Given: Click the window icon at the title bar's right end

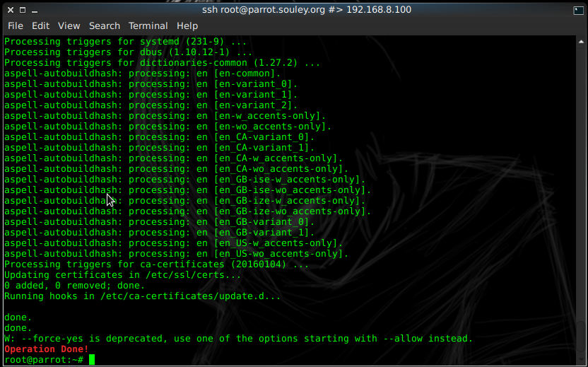Looking at the screenshot, I should [578, 11].
